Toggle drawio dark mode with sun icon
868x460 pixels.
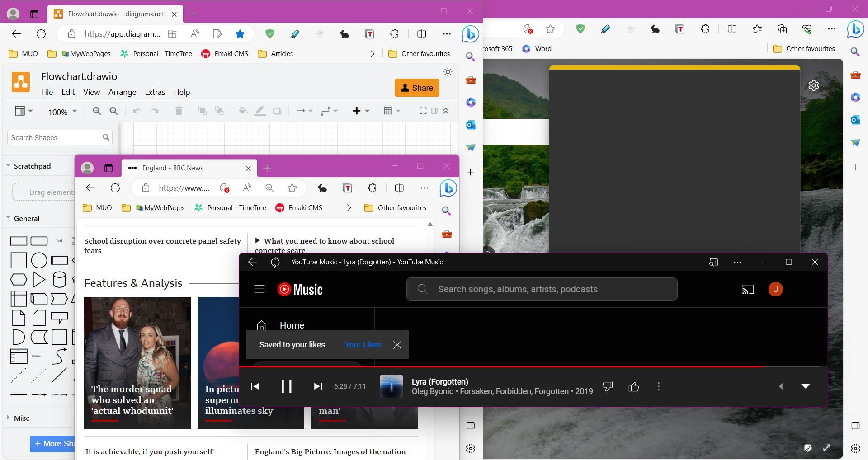point(448,72)
